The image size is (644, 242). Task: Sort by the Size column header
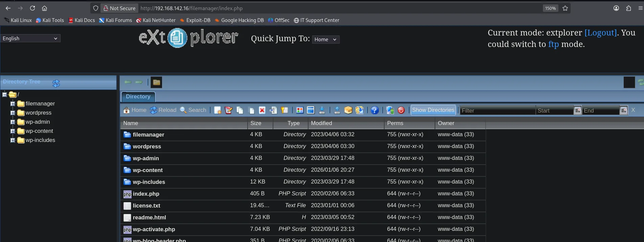pos(260,123)
